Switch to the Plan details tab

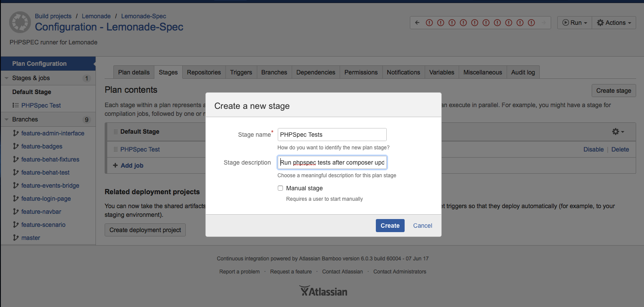pos(134,72)
